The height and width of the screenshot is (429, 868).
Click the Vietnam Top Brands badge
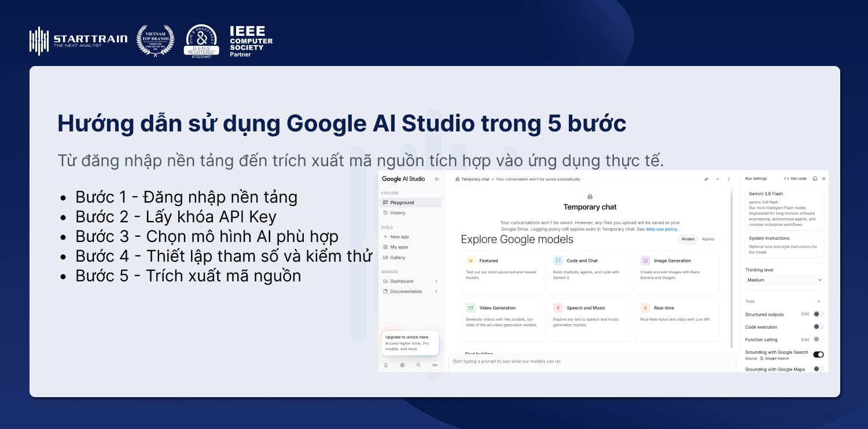[155, 41]
